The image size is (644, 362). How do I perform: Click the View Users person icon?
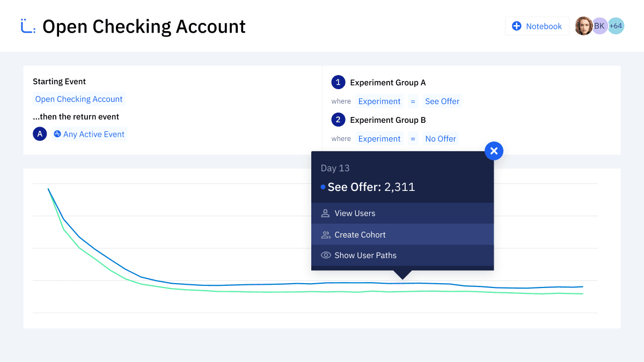pyautogui.click(x=325, y=213)
